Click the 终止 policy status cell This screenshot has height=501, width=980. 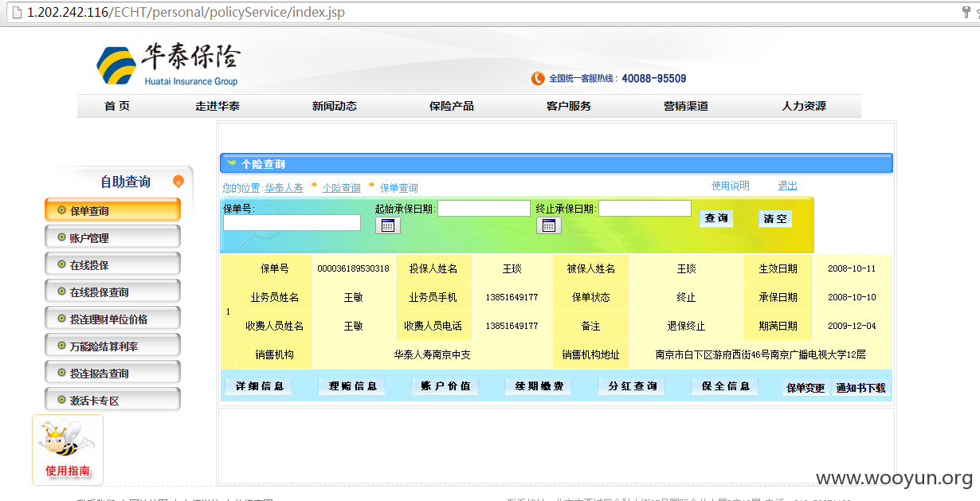pyautogui.click(x=686, y=297)
